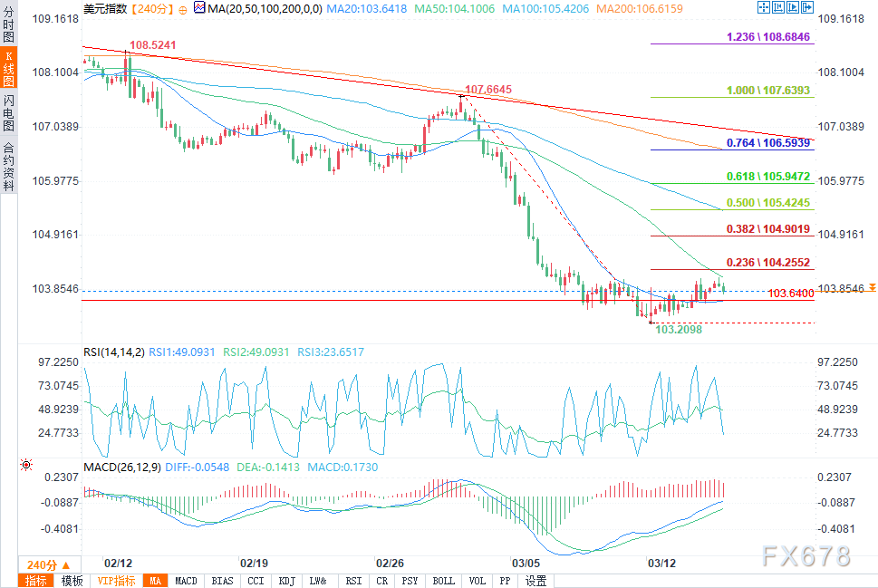This screenshot has width=878, height=588.
Task: Open the 合约资料 side tab
Action: click(8, 167)
